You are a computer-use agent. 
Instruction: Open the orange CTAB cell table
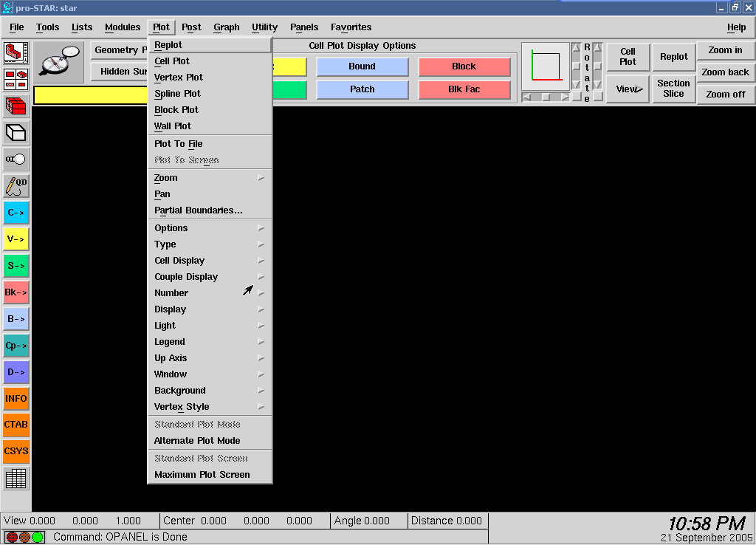point(16,425)
